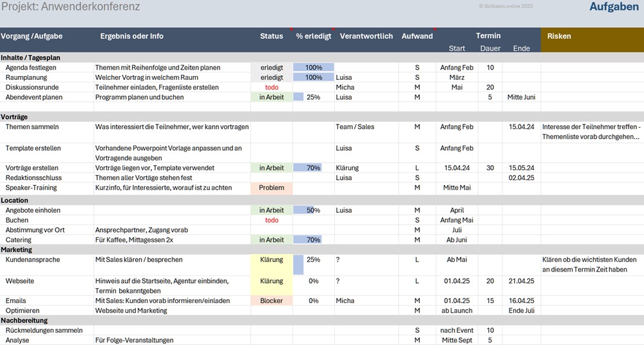The image size is (644, 345).
Task: Select the 'Start' sub-header
Action: click(457, 48)
